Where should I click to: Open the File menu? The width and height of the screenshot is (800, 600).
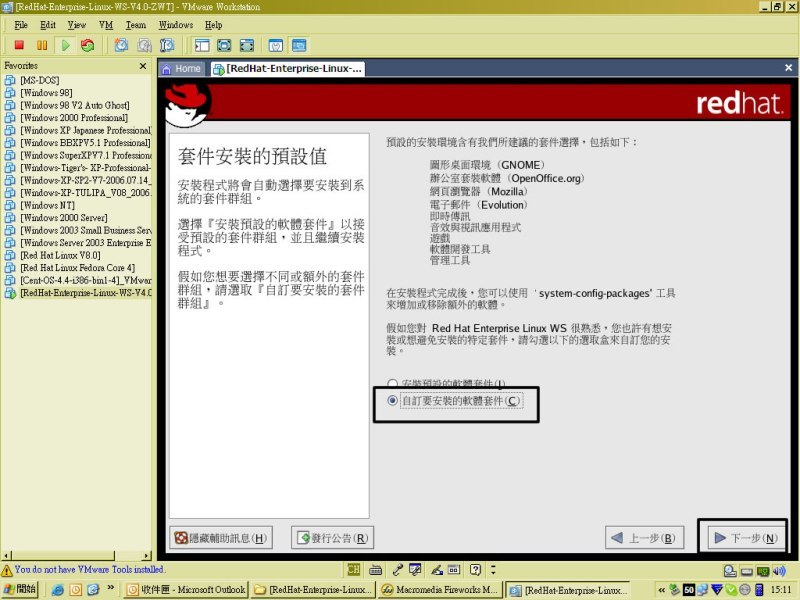(21, 25)
